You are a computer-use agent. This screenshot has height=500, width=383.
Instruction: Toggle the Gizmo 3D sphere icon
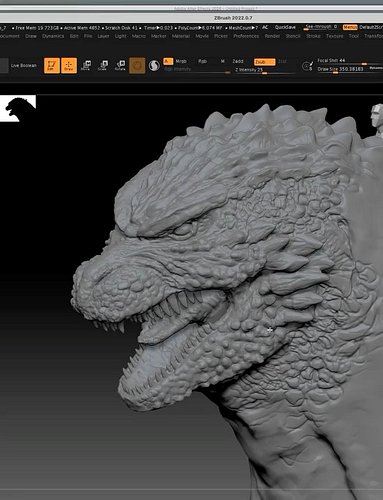click(x=137, y=65)
